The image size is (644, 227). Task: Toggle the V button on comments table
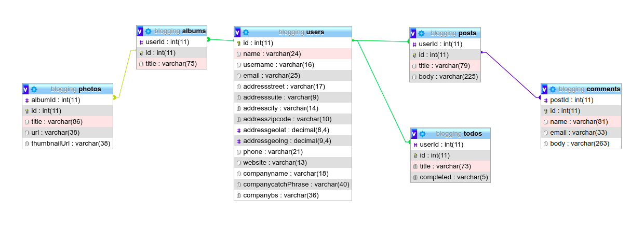pyautogui.click(x=545, y=89)
